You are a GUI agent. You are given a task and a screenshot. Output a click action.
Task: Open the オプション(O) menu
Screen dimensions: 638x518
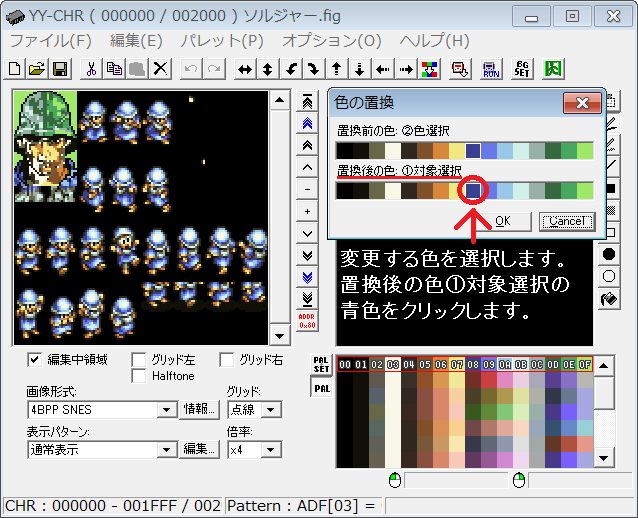click(x=332, y=41)
